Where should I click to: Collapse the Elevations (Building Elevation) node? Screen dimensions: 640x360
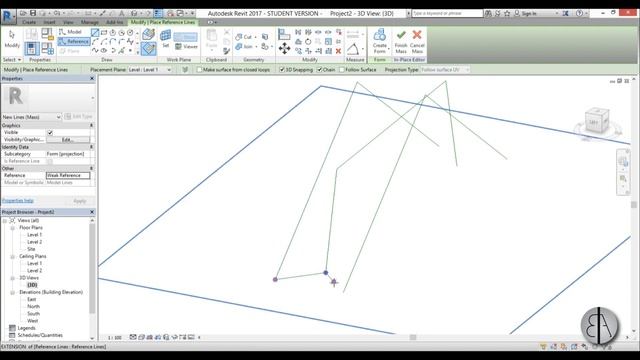pos(13,292)
